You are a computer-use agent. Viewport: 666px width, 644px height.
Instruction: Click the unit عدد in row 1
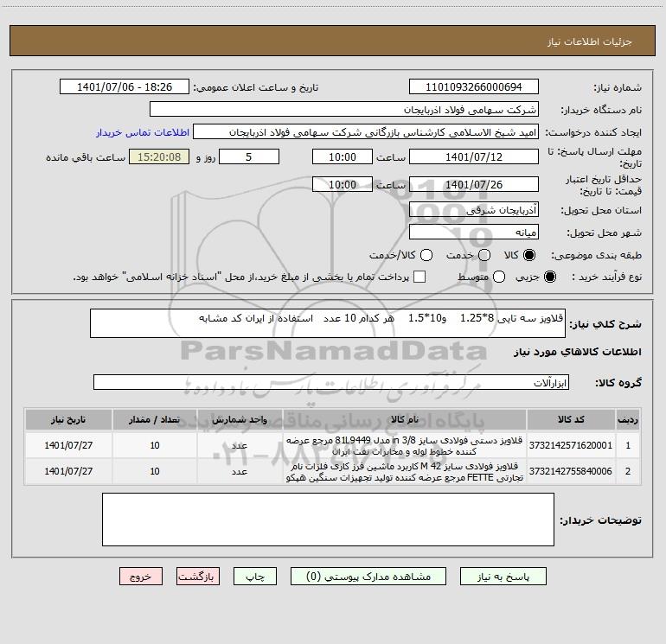click(x=240, y=445)
